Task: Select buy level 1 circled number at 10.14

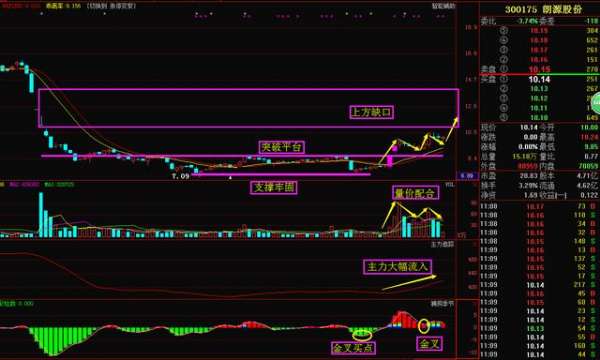Action: tap(504, 79)
